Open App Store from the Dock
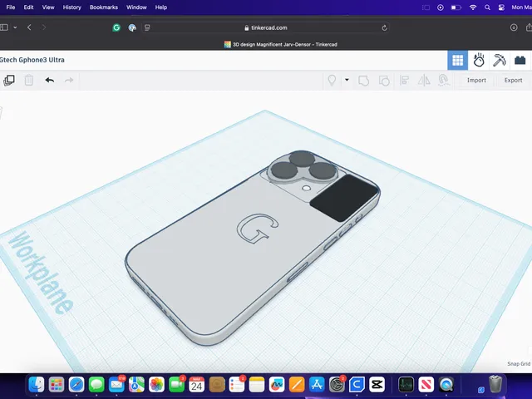Image resolution: width=532 pixels, height=399 pixels. coord(317,385)
